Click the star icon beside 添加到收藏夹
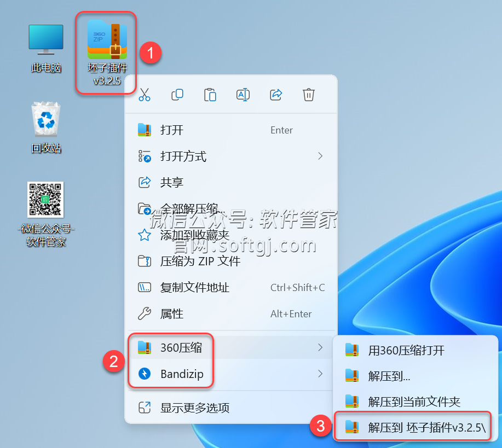 (145, 235)
